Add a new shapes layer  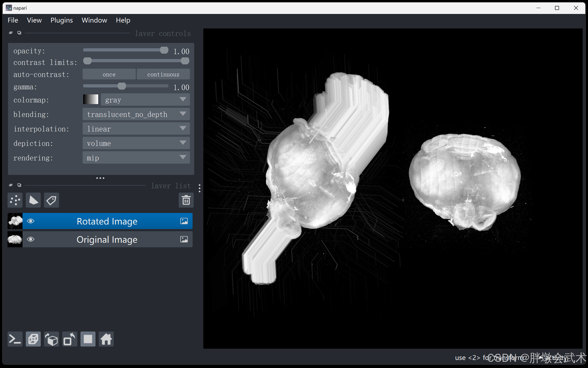point(33,200)
